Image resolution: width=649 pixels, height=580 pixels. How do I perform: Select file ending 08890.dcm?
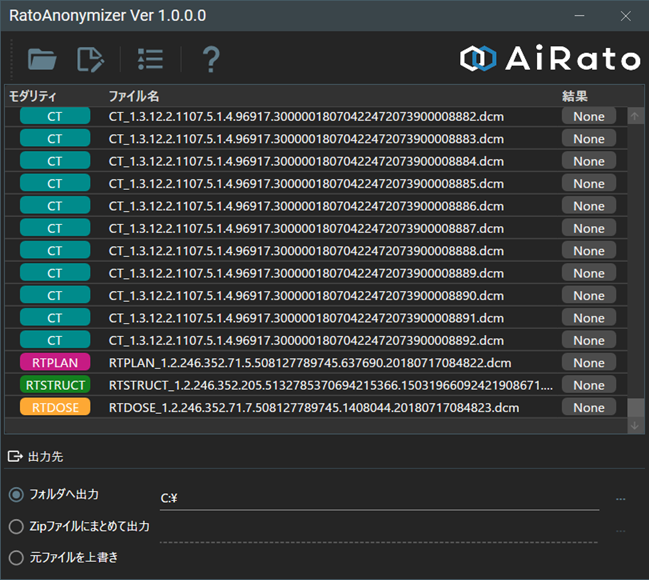pyautogui.click(x=306, y=295)
